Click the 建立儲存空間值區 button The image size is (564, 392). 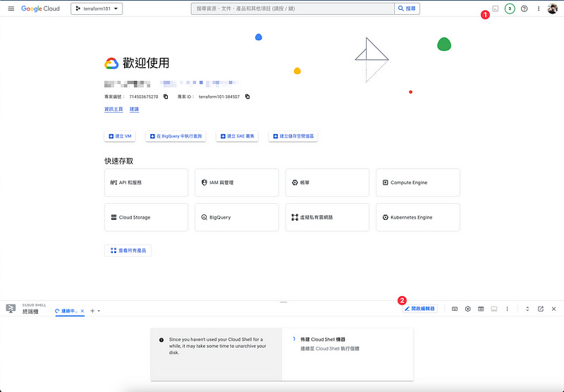click(293, 136)
